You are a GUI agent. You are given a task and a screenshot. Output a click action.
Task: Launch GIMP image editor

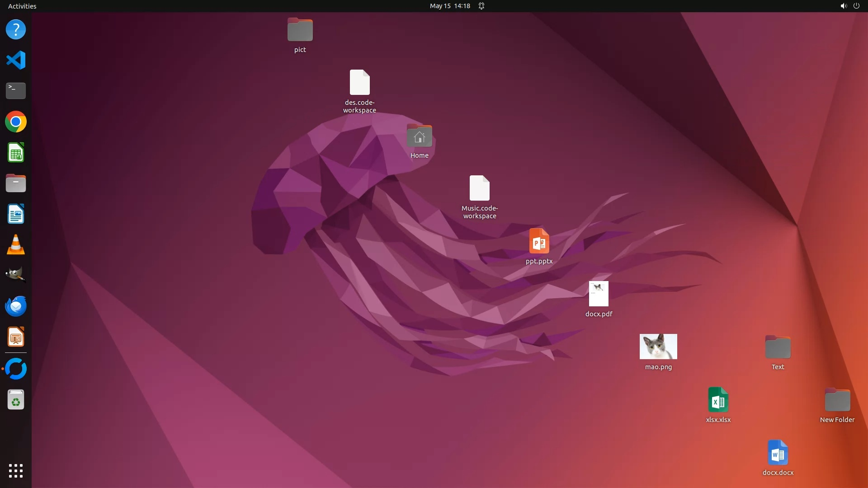pyautogui.click(x=16, y=275)
